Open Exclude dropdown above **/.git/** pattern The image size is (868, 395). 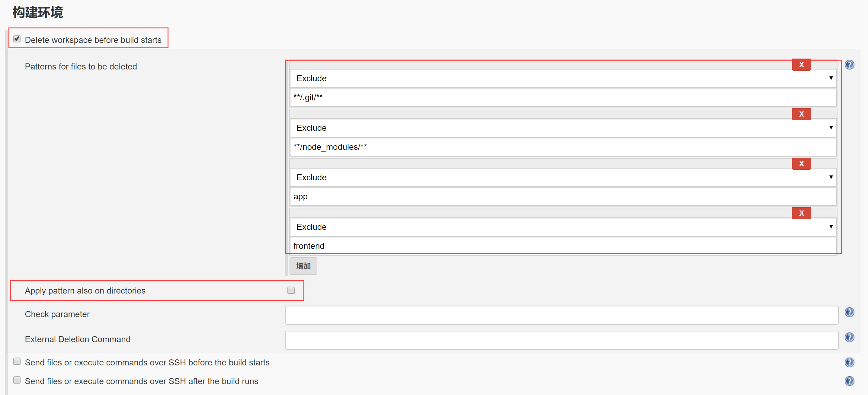(563, 79)
